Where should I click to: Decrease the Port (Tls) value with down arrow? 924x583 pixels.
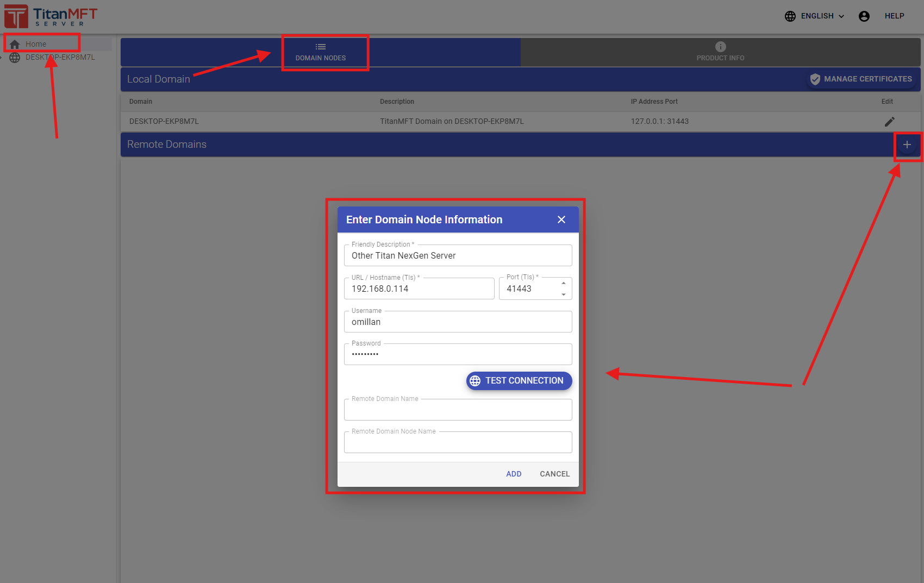coord(564,294)
